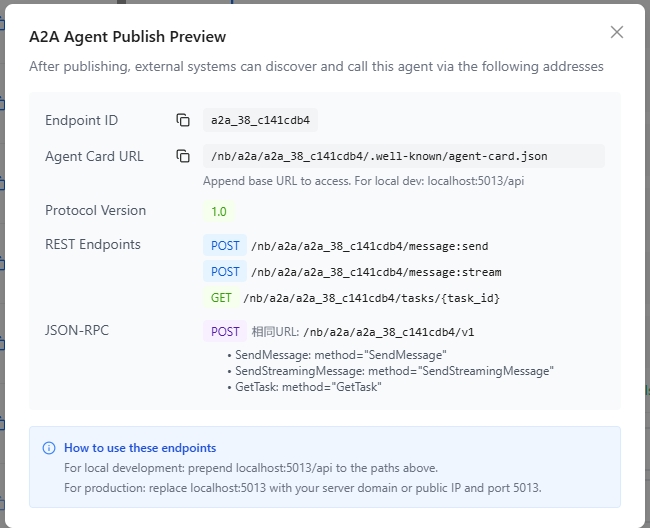Image resolution: width=650 pixels, height=528 pixels.
Task: Click the A2A Agent Publish Preview title
Action: 128,37
